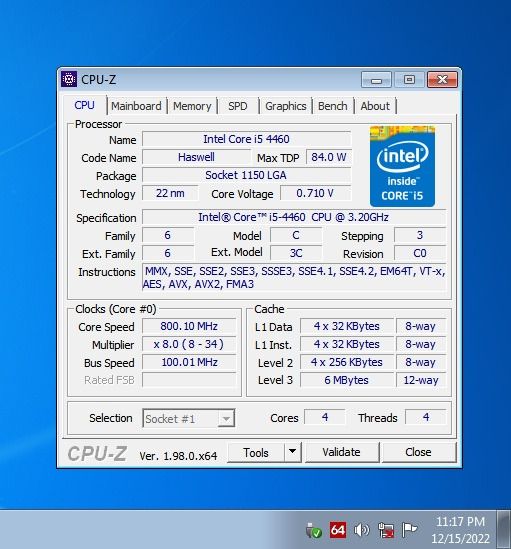The height and width of the screenshot is (549, 511).
Task: Open the clock showing 11:17 PM
Action: point(460,530)
